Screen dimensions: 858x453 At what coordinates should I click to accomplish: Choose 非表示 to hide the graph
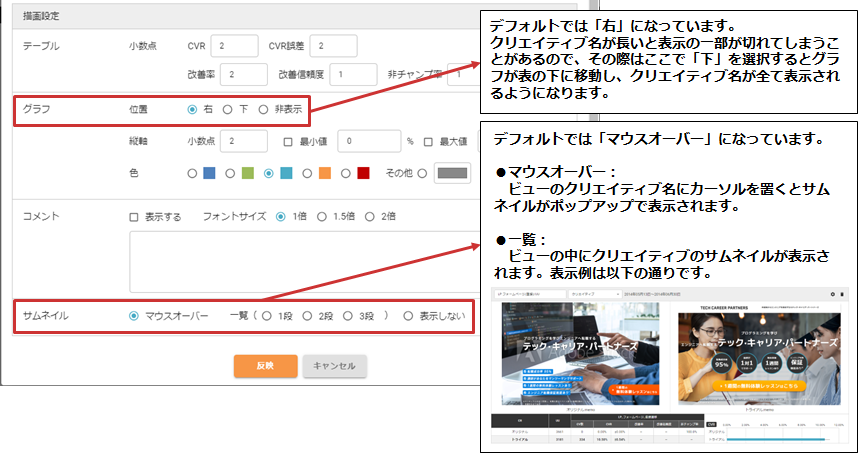pos(263,109)
